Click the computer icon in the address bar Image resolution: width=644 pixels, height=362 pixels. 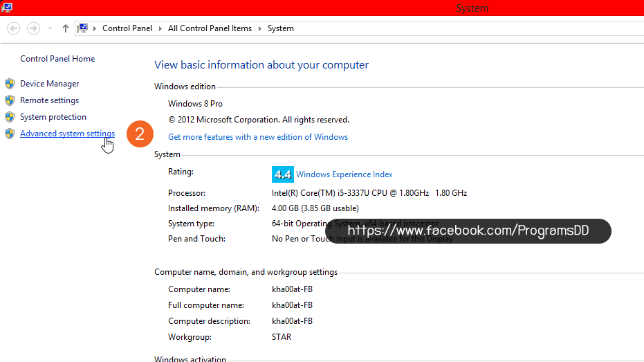click(x=82, y=28)
